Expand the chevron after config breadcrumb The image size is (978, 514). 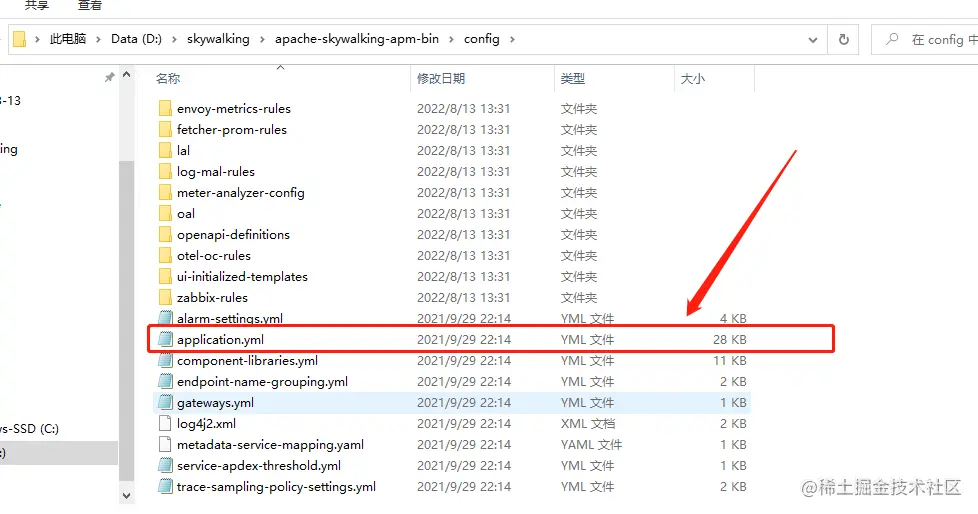click(x=512, y=39)
